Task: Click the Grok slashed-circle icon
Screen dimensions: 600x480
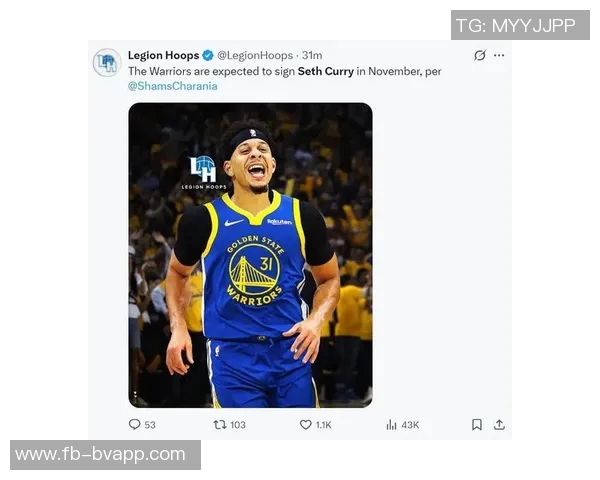Action: click(x=480, y=56)
